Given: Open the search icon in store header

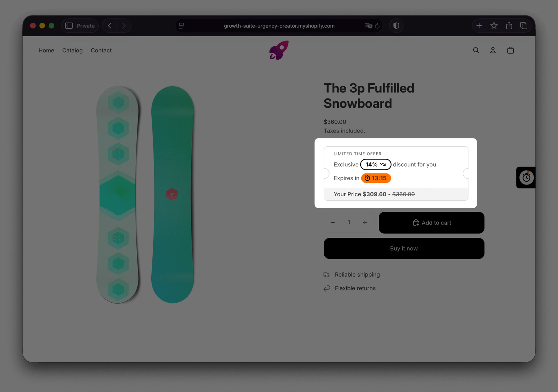Looking at the screenshot, I should point(476,50).
